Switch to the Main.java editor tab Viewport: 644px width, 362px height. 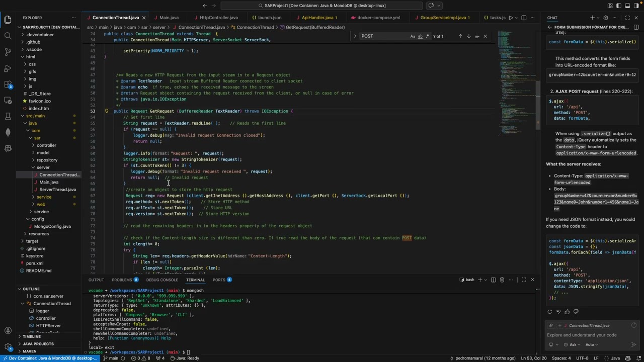(x=169, y=18)
